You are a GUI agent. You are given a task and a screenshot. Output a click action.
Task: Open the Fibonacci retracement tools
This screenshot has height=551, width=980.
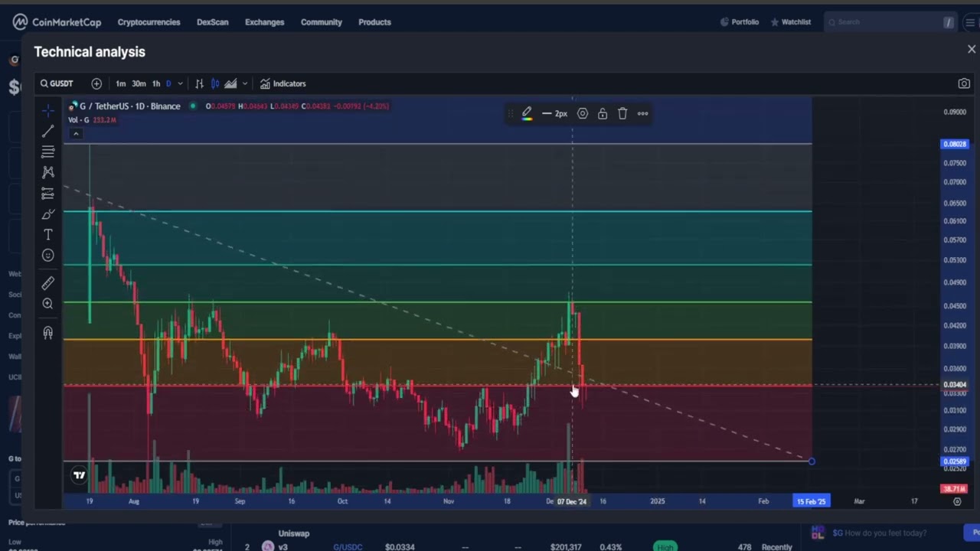tap(47, 152)
